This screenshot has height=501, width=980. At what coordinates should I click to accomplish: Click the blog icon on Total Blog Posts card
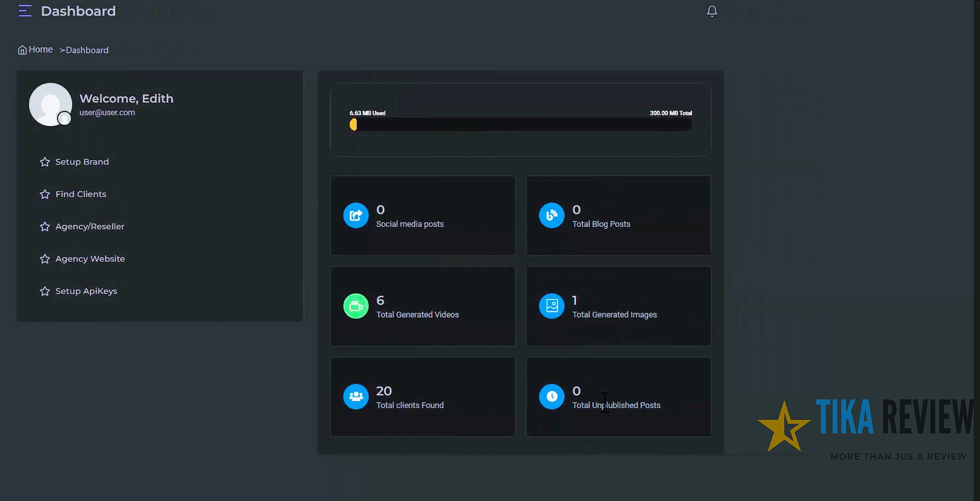pyautogui.click(x=551, y=215)
